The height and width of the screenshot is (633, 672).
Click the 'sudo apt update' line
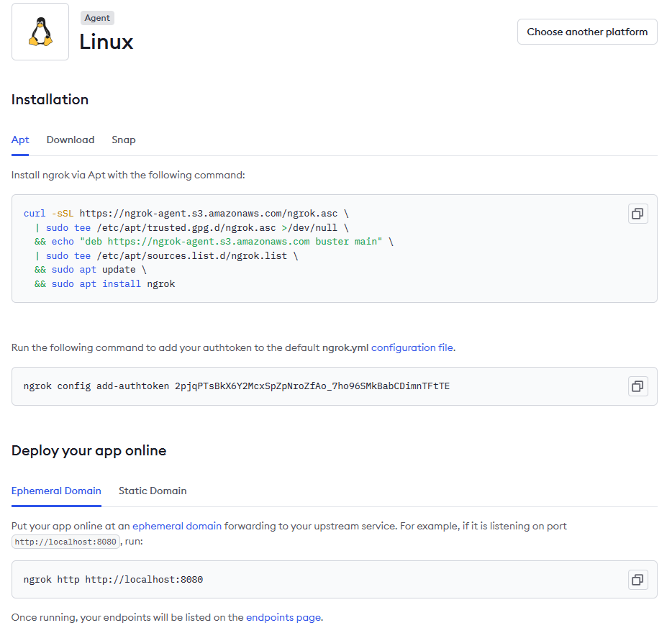coord(91,270)
